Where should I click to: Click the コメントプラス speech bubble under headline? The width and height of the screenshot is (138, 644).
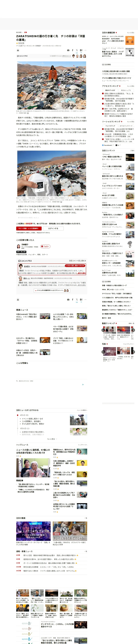pos(22,56)
